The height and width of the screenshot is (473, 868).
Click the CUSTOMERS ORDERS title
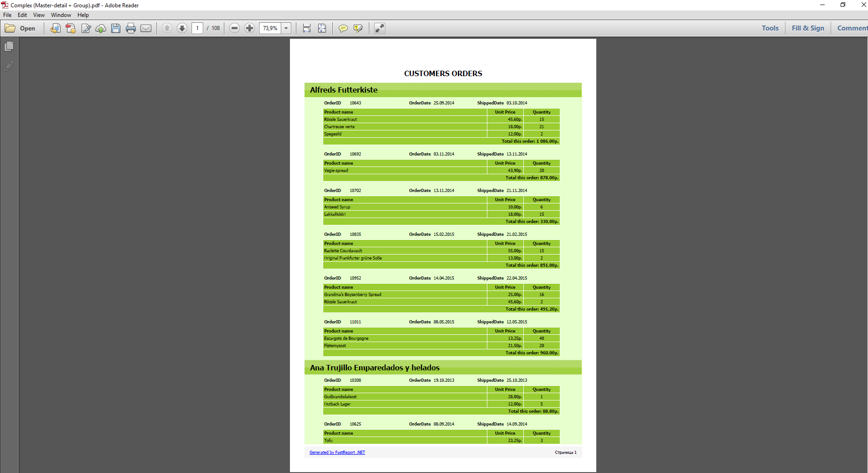(x=443, y=73)
